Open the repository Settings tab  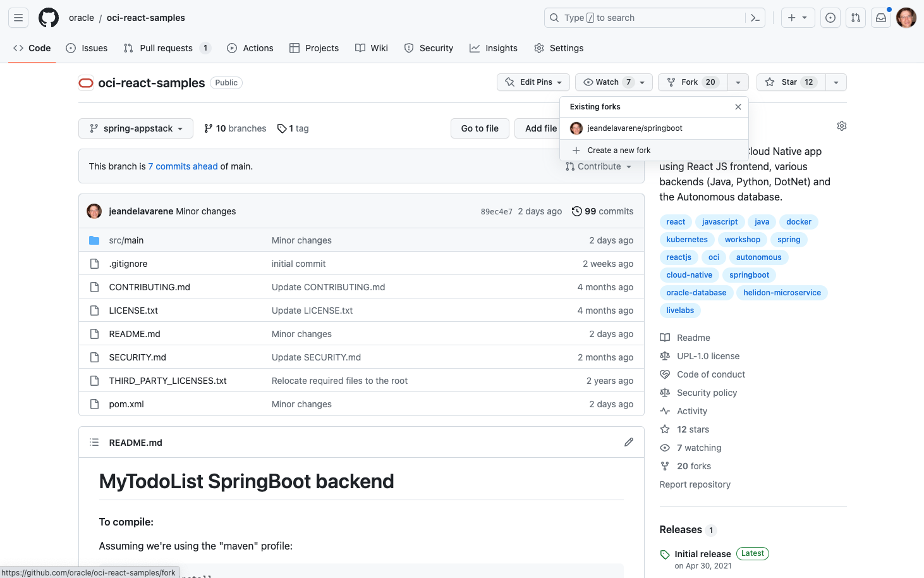(559, 48)
